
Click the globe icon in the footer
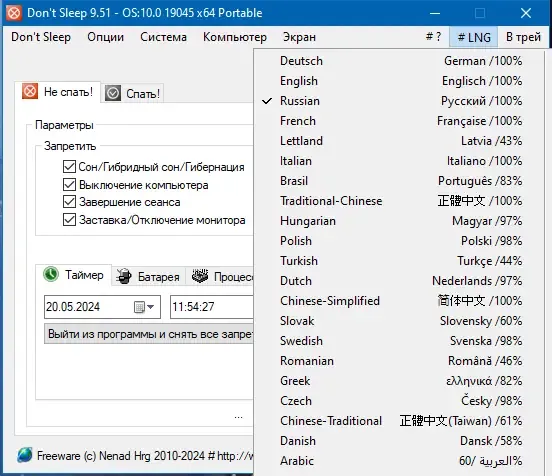[25, 455]
